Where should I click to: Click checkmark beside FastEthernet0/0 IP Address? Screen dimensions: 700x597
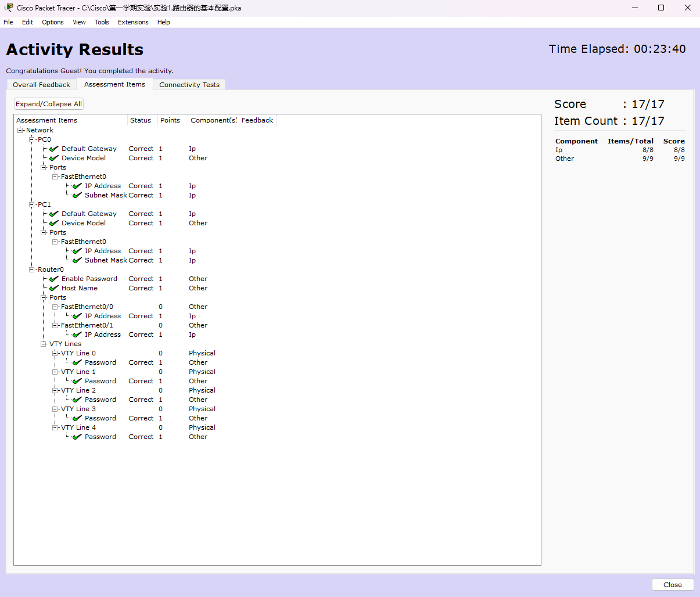[x=77, y=316]
